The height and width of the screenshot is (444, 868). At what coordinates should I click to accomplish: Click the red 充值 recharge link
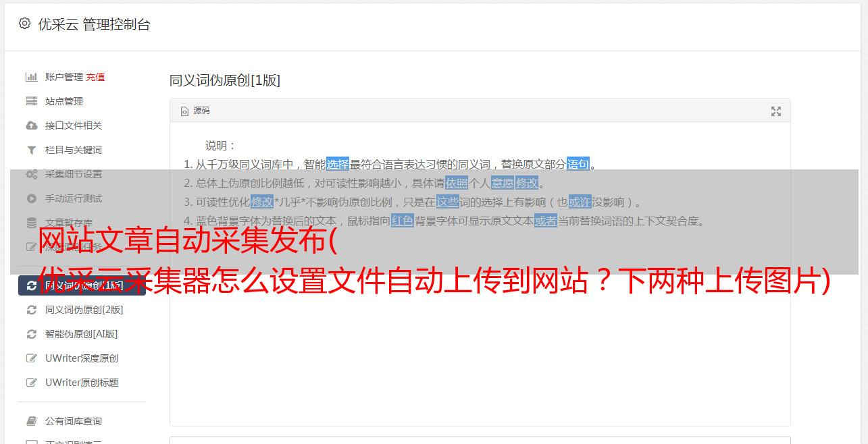tap(95, 77)
